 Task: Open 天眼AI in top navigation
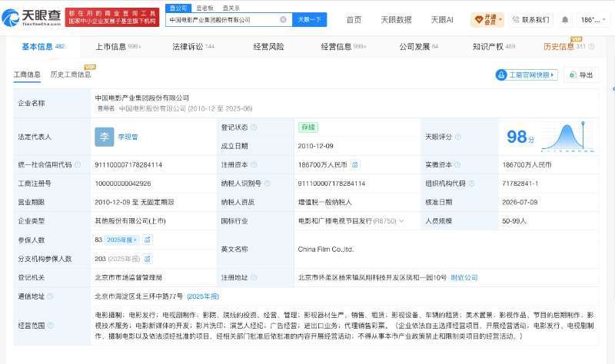point(442,20)
